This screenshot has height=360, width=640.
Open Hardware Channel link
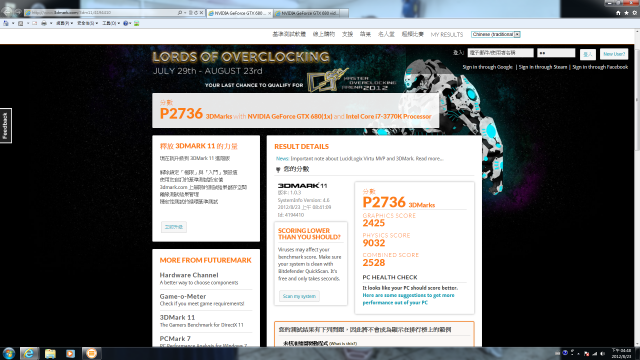click(x=189, y=275)
